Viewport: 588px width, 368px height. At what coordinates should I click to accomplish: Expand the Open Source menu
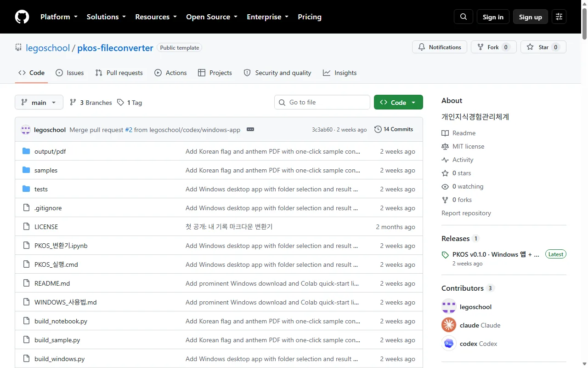(x=212, y=17)
